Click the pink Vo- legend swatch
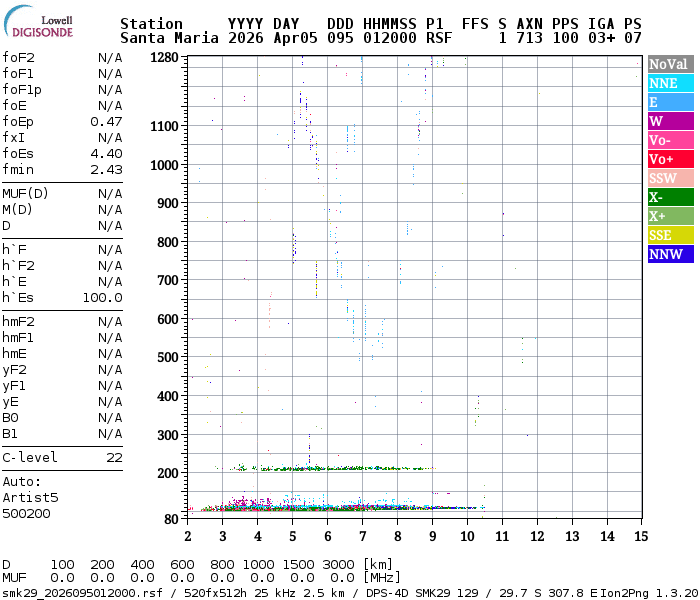The image size is (700, 600). (x=671, y=140)
